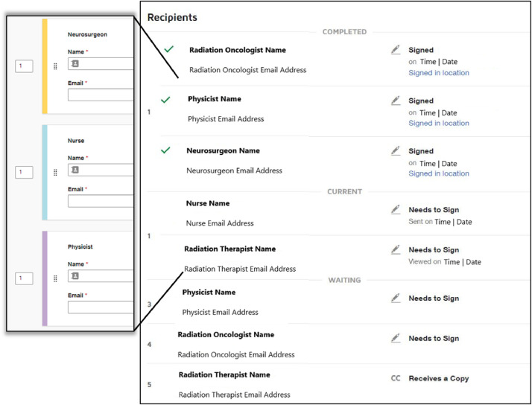Select Radiation Therapist Name with order 5
The height and width of the screenshot is (405, 532).
click(224, 374)
